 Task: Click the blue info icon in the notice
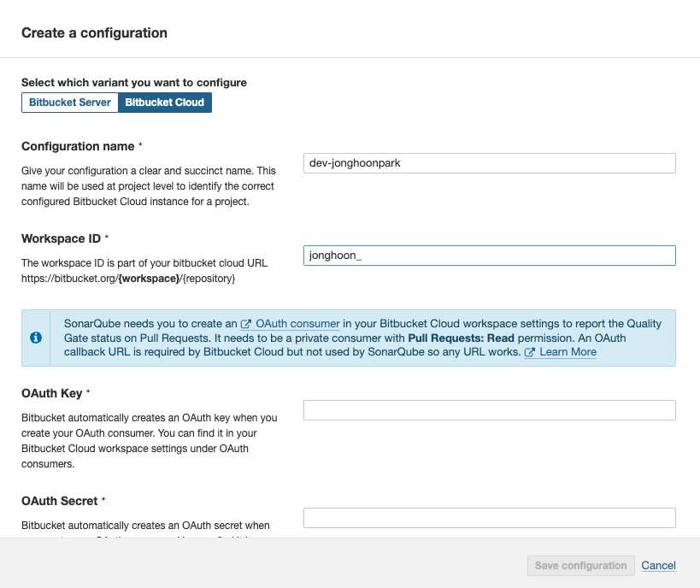click(x=36, y=338)
